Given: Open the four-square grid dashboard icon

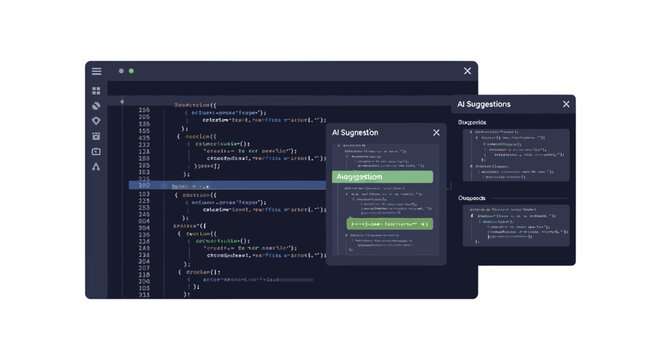Looking at the screenshot, I should click(x=96, y=91).
